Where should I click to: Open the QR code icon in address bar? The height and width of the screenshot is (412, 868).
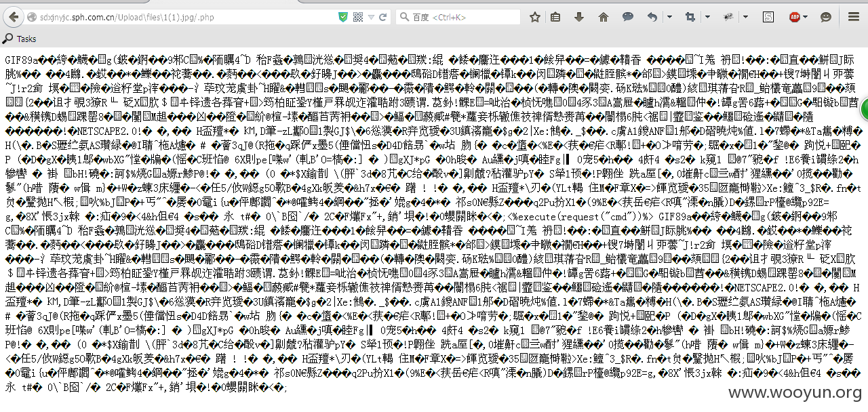(358, 17)
